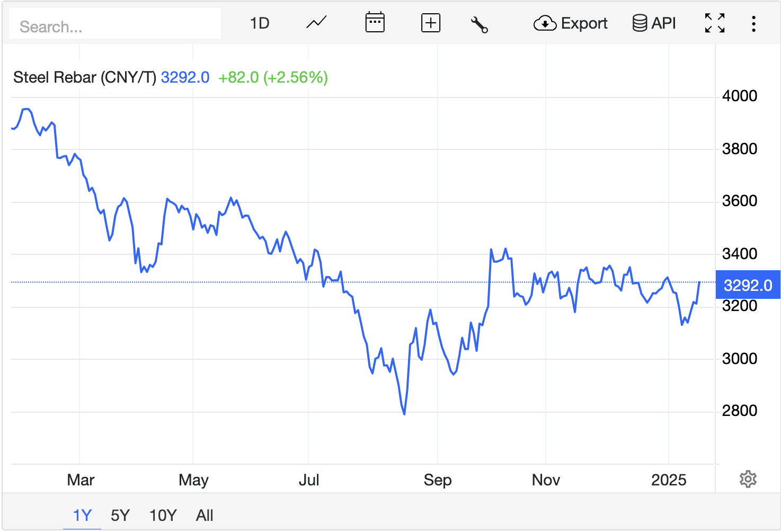This screenshot has height=532, width=781.
Task: Click the 3292.0 current price label
Action: coord(748,285)
